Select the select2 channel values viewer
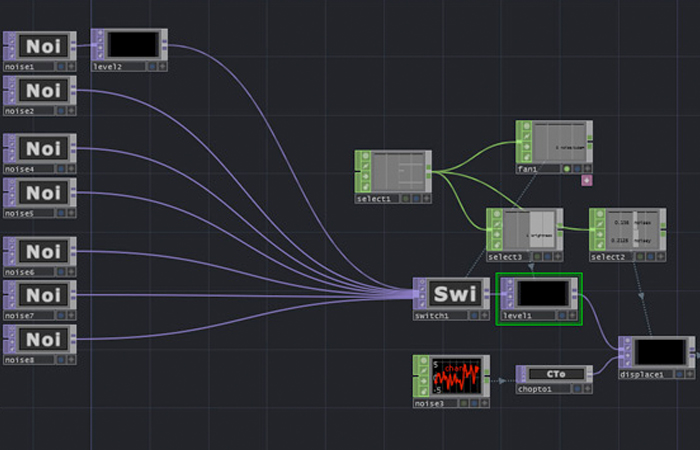 633,230
